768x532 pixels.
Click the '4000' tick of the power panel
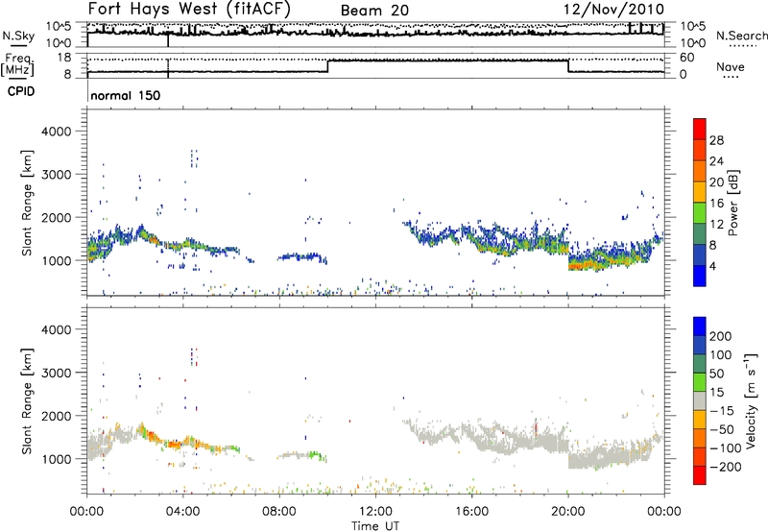[56, 132]
